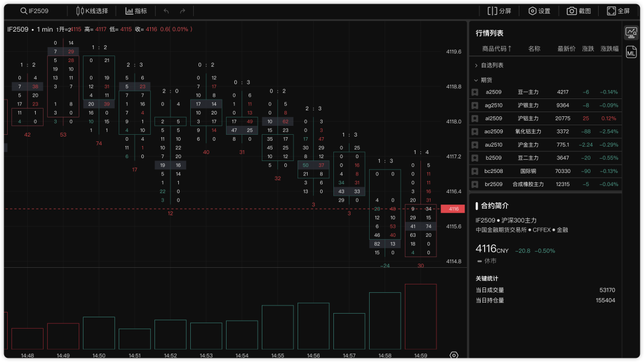
Task: Open the K线选择 chart type selector
Action: coord(92,11)
